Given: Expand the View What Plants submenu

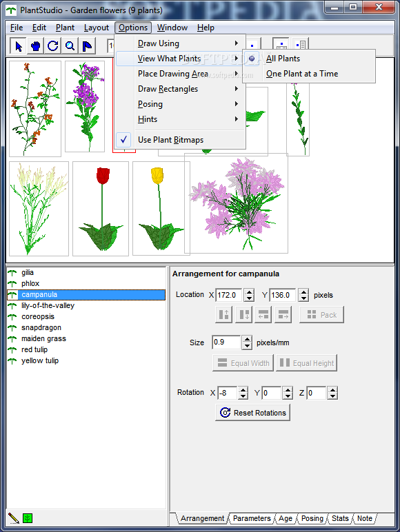Looking at the screenshot, I should pyautogui.click(x=180, y=59).
